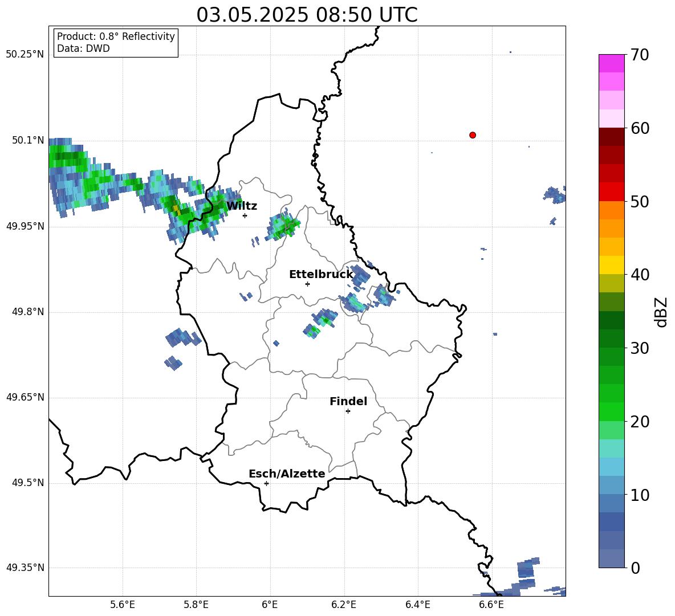Pick the dark maroon swatch below 60
The image size is (675, 616).
pyautogui.click(x=611, y=137)
